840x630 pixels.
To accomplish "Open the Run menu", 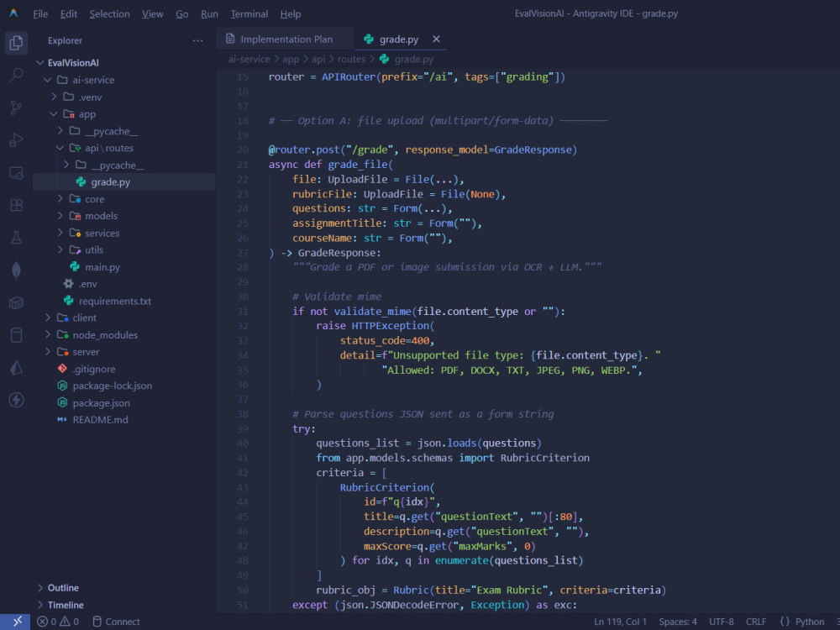I will point(209,14).
